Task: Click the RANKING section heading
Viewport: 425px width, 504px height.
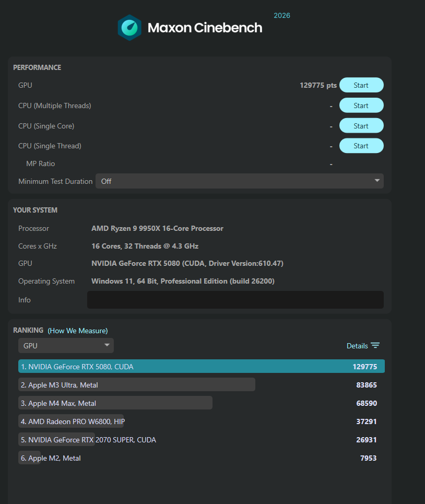Action: 28,331
